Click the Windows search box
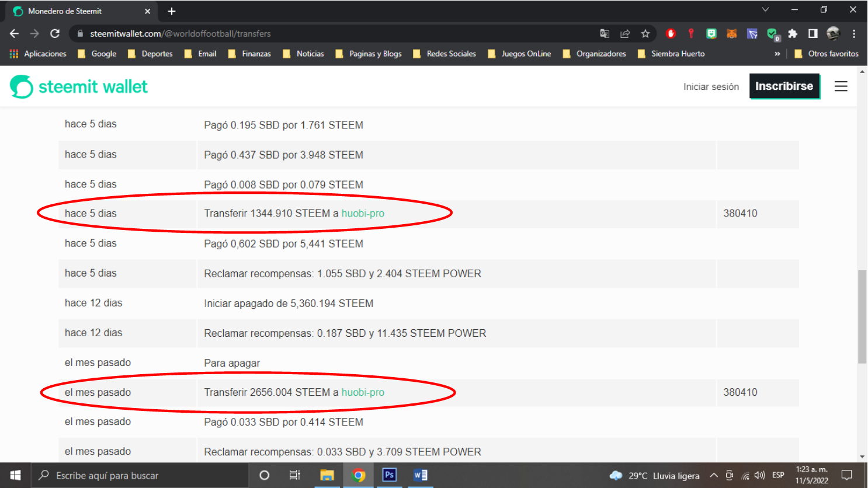 139,475
